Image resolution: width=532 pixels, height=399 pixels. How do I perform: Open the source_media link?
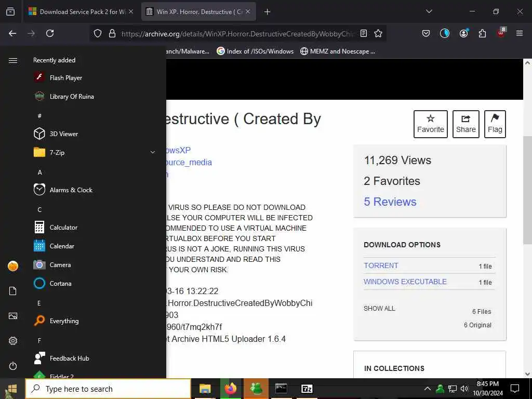189,162
